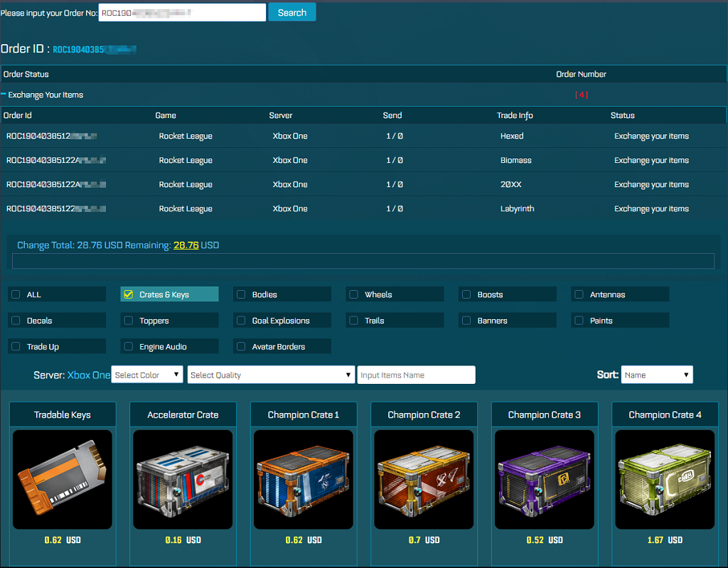Click Exchange your items for Biomass
The width and height of the screenshot is (728, 568).
651,160
